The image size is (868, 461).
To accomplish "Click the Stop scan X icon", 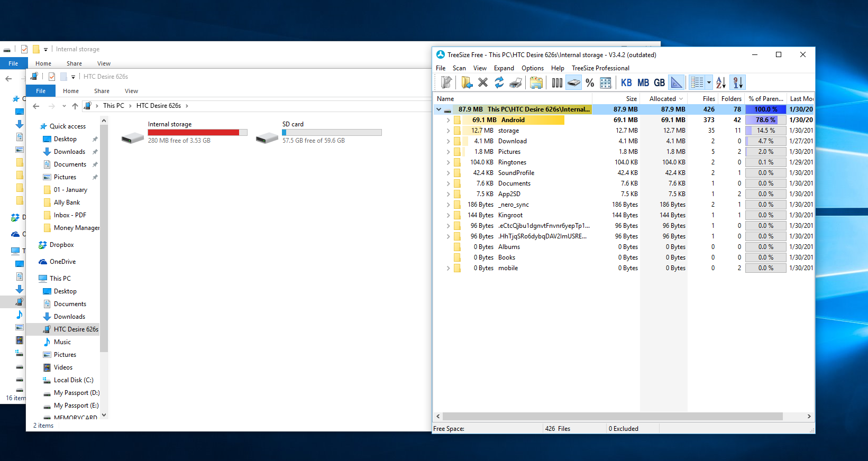I will 483,82.
